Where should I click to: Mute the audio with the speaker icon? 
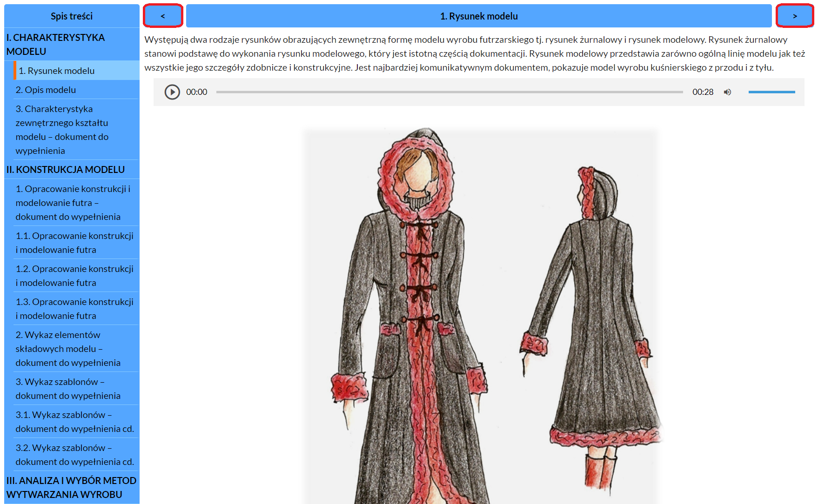point(727,92)
